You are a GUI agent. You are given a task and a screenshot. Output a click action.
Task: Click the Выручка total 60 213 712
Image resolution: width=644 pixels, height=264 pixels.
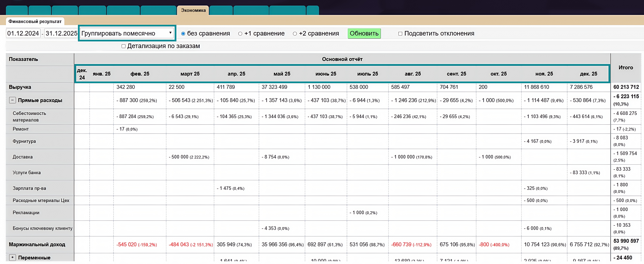[x=626, y=87]
